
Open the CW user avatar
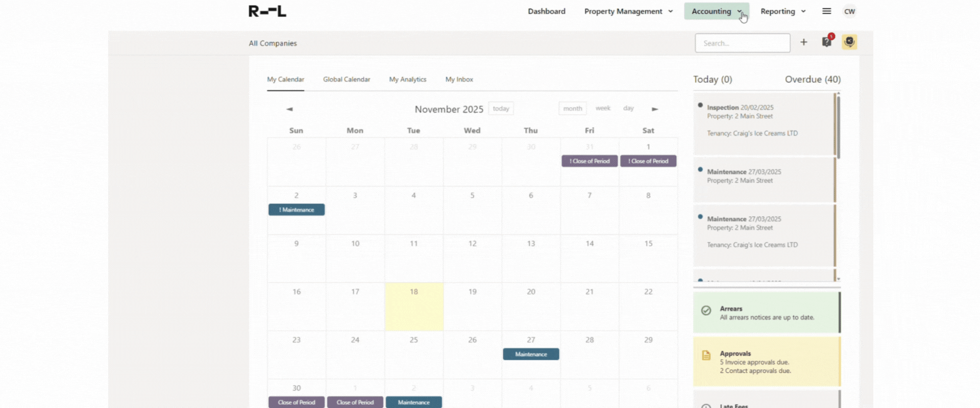[849, 11]
